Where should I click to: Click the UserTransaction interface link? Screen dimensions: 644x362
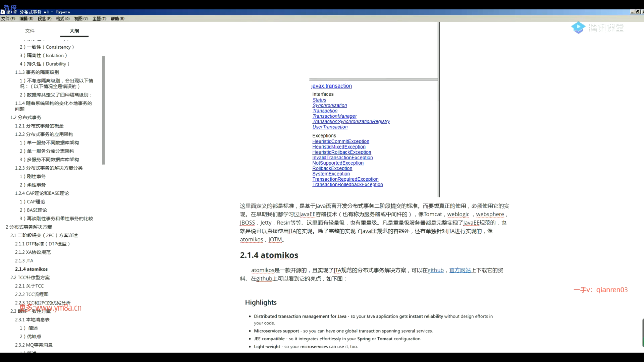click(x=330, y=127)
